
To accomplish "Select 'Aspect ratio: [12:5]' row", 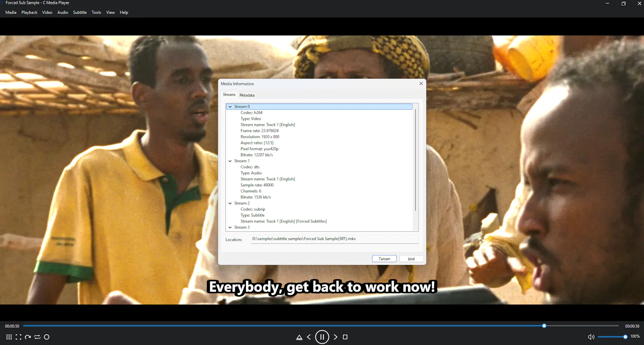I will coord(257,143).
